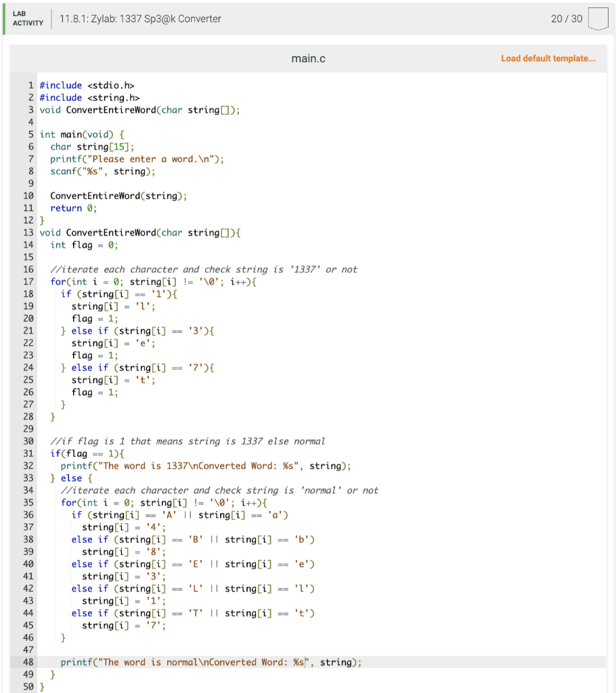616x693 pixels.
Task: Click the comment about checking string is '1337'
Action: point(204,269)
